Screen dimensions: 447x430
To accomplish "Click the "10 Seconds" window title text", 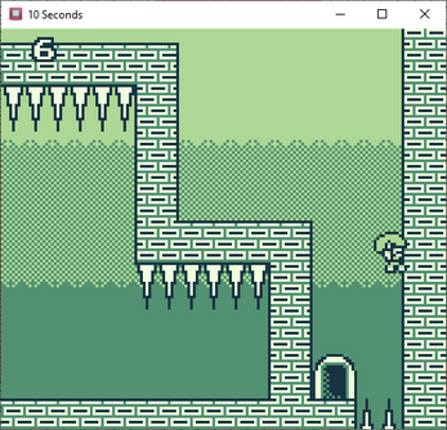I will click(x=55, y=15).
